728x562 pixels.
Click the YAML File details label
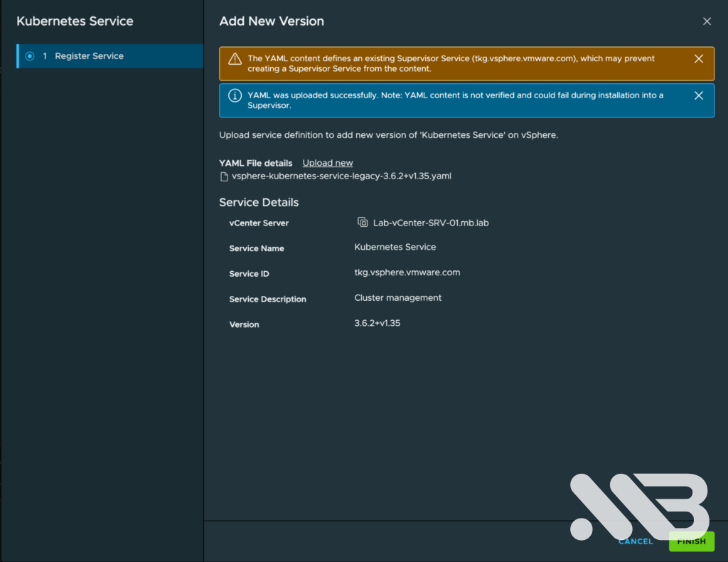pyautogui.click(x=256, y=163)
